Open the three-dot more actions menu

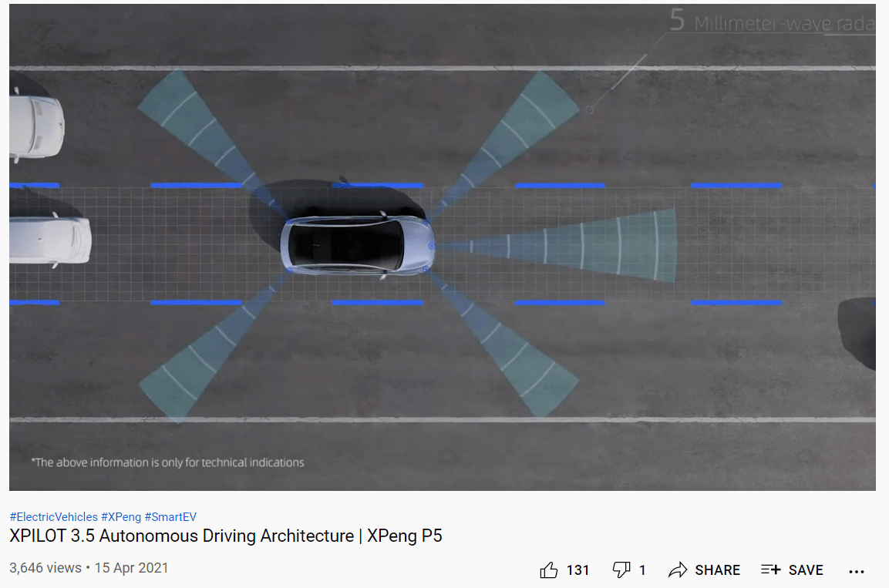[x=856, y=572]
